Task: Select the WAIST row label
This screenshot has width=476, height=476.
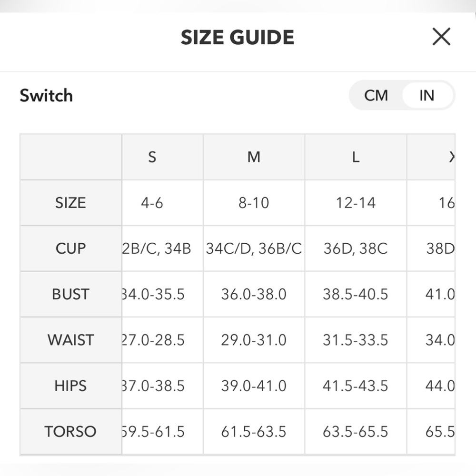Action: (x=71, y=340)
